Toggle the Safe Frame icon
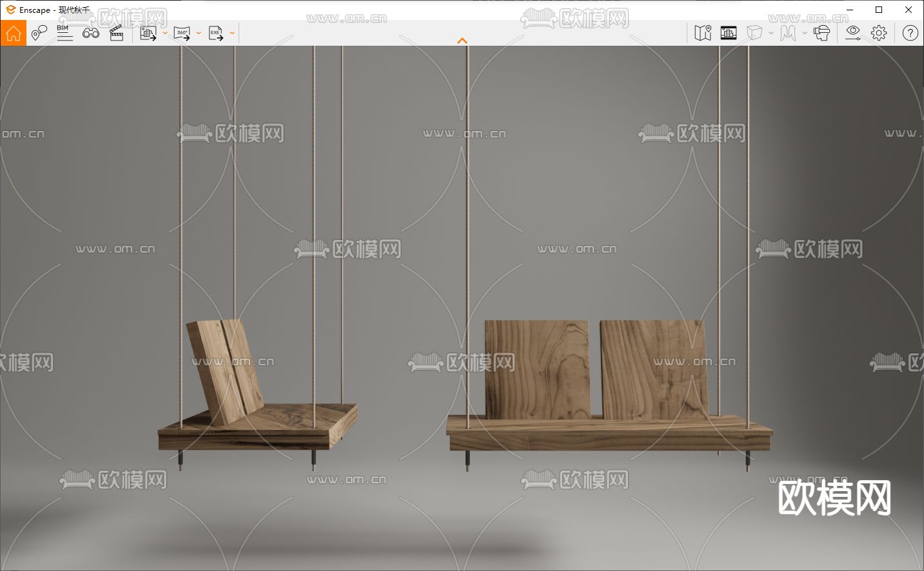 pyautogui.click(x=729, y=33)
